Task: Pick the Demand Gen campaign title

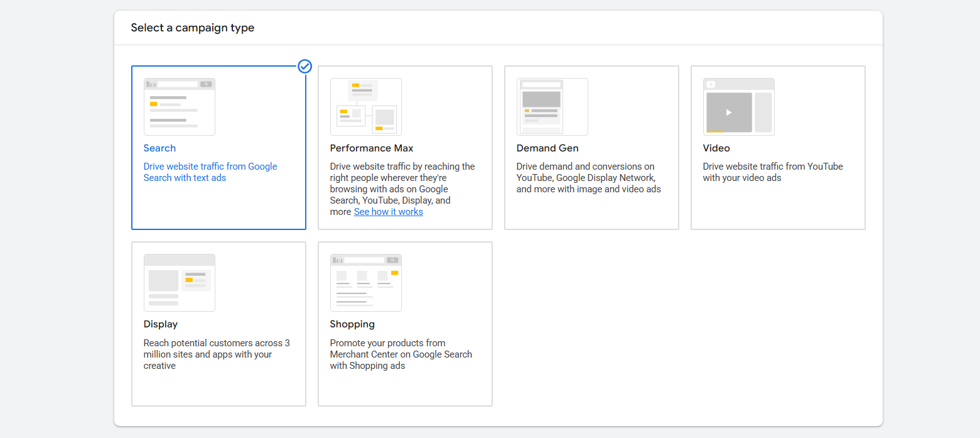Action: [547, 148]
